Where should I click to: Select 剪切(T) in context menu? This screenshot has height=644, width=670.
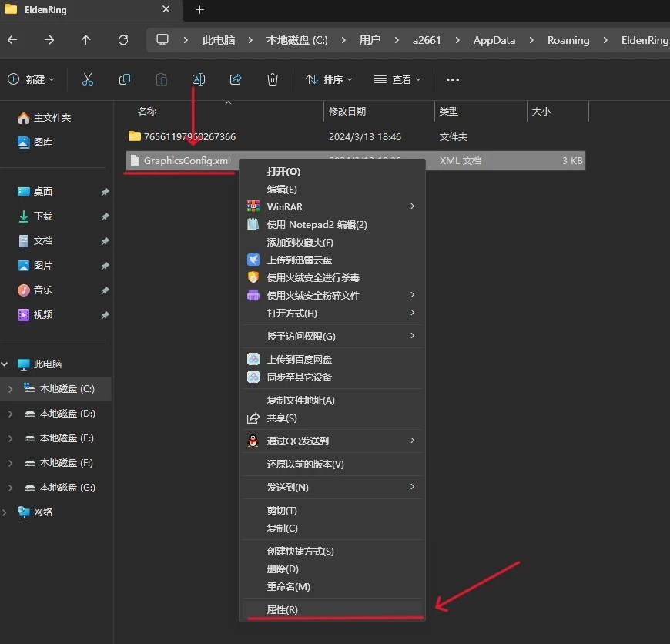[333, 511]
